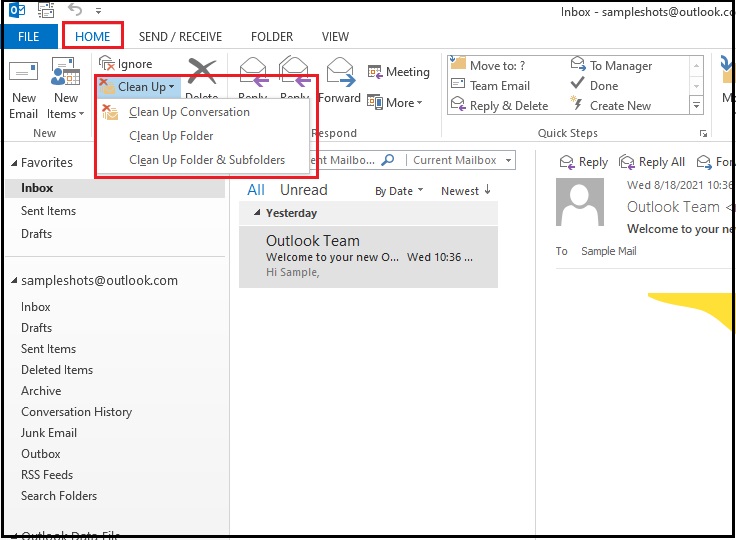Collapse the sampleshots@outlook.com account tree
The image size is (736, 540).
pyautogui.click(x=14, y=281)
